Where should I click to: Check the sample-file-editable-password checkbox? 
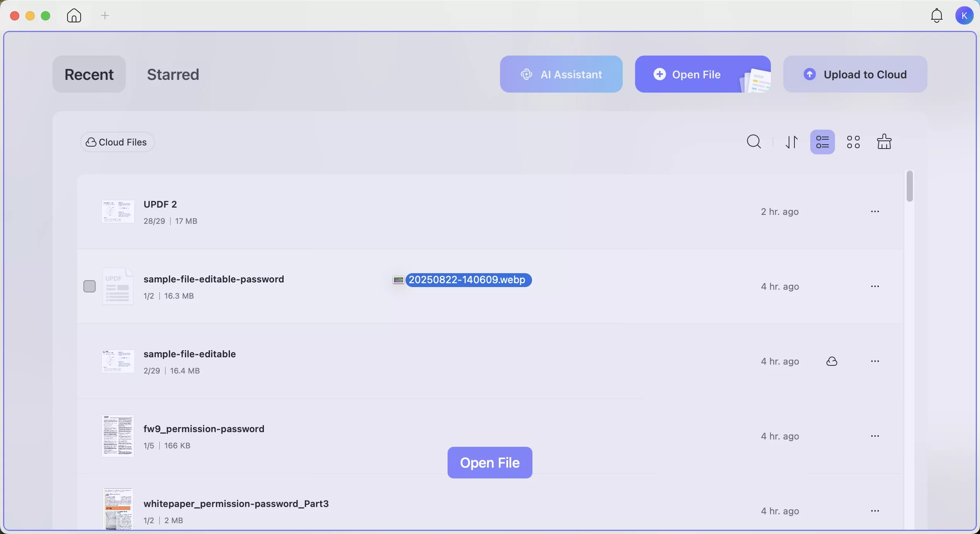(x=90, y=286)
